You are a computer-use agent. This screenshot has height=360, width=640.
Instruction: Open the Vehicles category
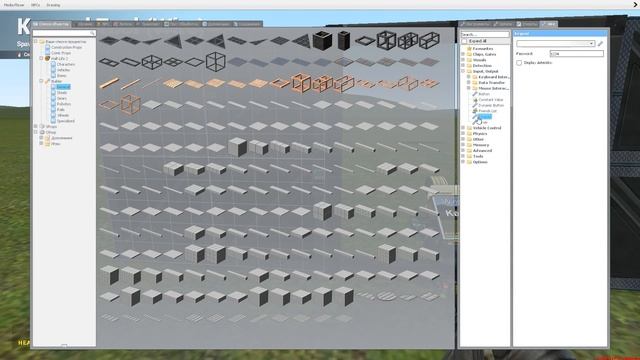pos(63,70)
